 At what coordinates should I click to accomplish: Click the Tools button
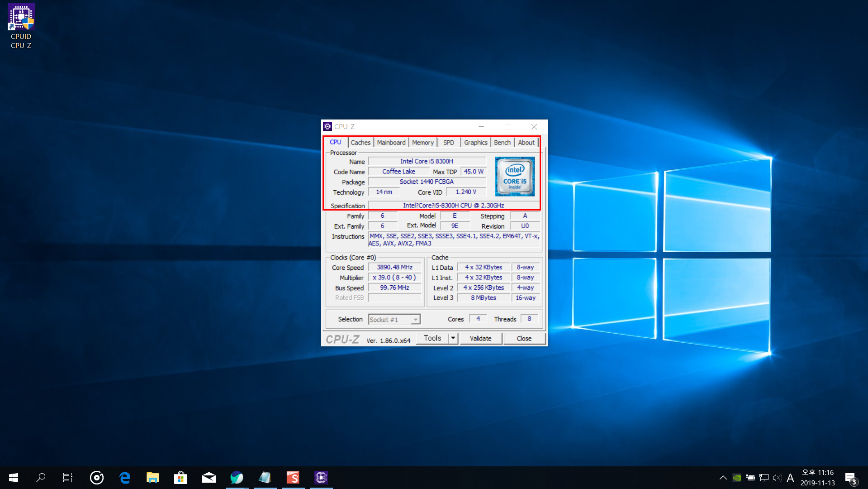432,338
